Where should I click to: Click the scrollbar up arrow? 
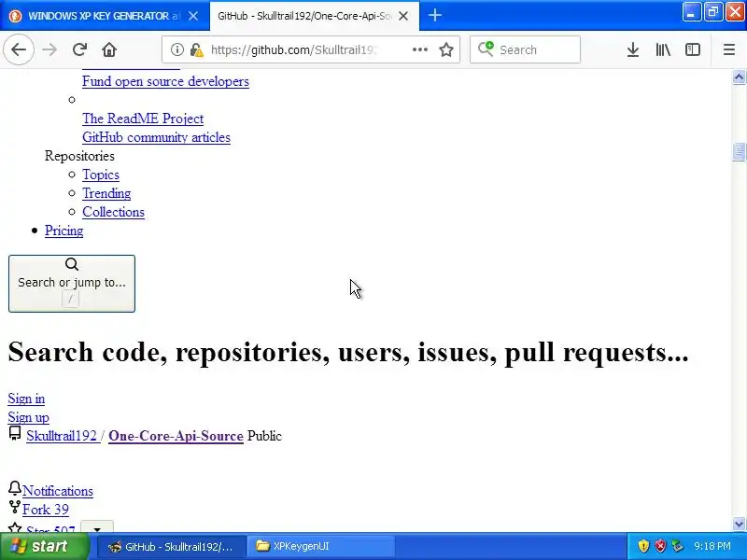(739, 77)
